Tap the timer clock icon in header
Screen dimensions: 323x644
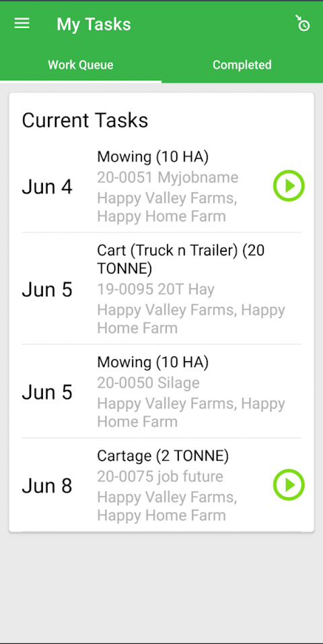(x=303, y=24)
